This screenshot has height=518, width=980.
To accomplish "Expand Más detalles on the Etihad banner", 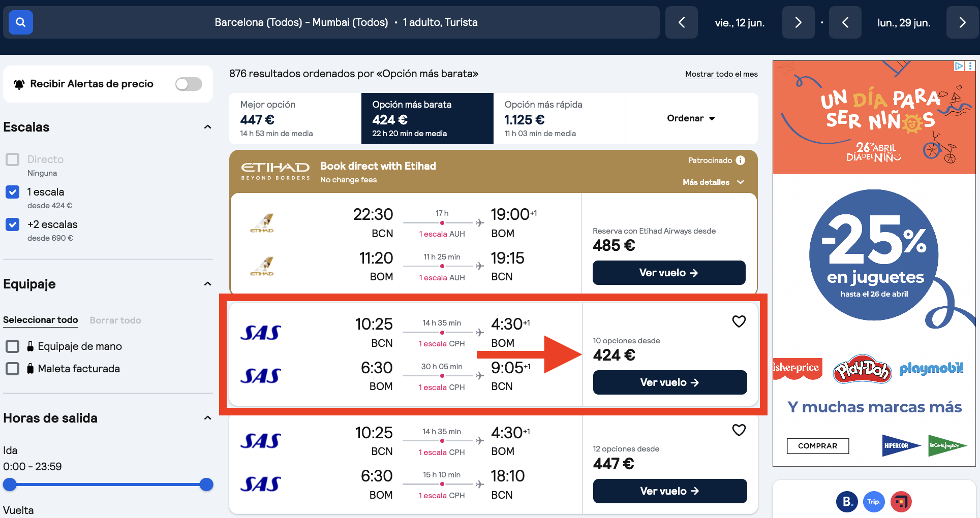I will click(x=713, y=182).
